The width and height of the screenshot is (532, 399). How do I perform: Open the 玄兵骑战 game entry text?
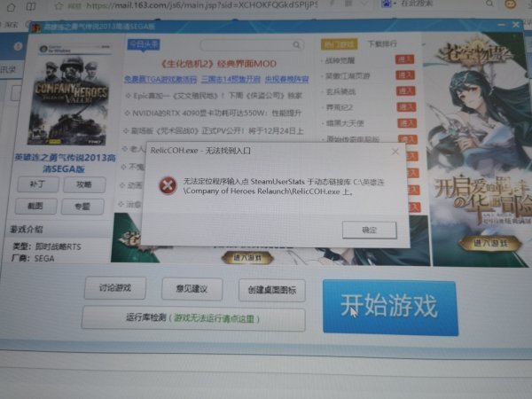(x=340, y=91)
